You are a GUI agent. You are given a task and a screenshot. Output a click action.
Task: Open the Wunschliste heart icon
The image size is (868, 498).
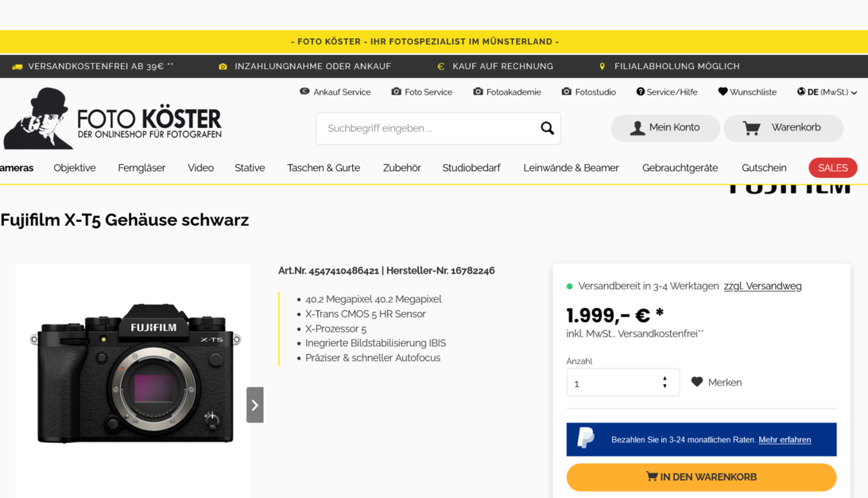point(723,92)
